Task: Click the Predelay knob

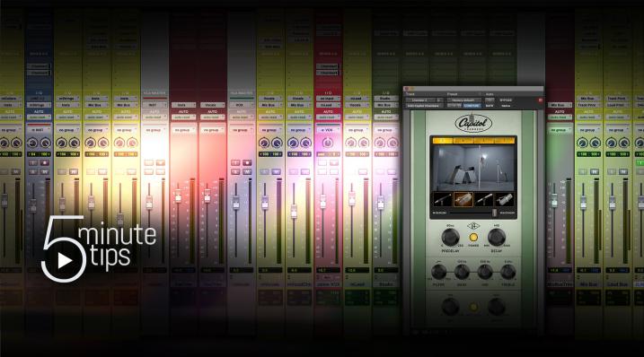Action: pyautogui.click(x=451, y=237)
